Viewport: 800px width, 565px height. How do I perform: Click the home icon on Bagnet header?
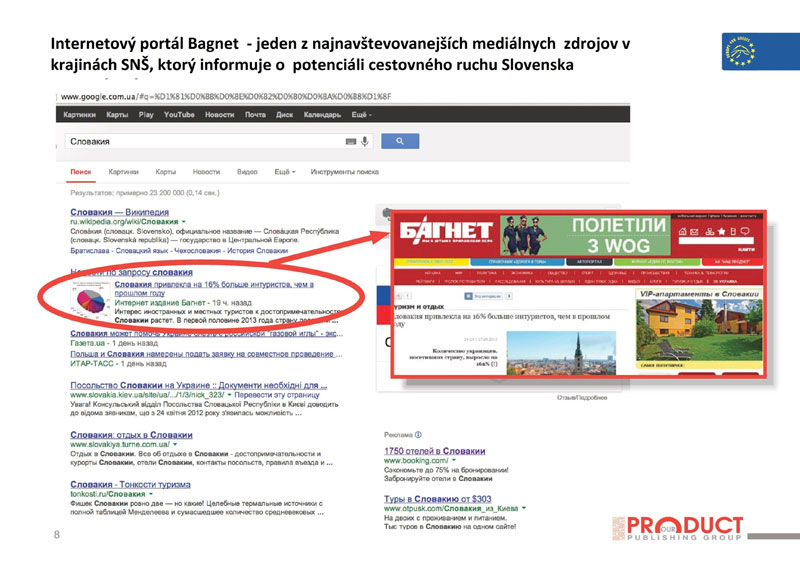click(683, 232)
